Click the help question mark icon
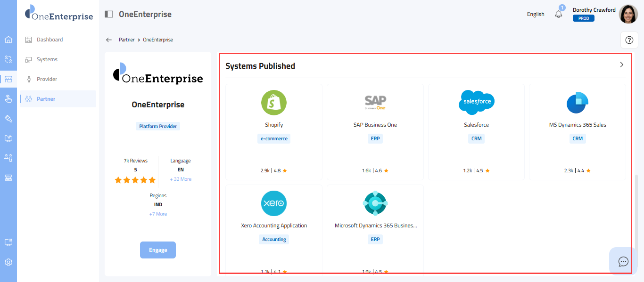Image resolution: width=644 pixels, height=282 pixels. [x=629, y=40]
